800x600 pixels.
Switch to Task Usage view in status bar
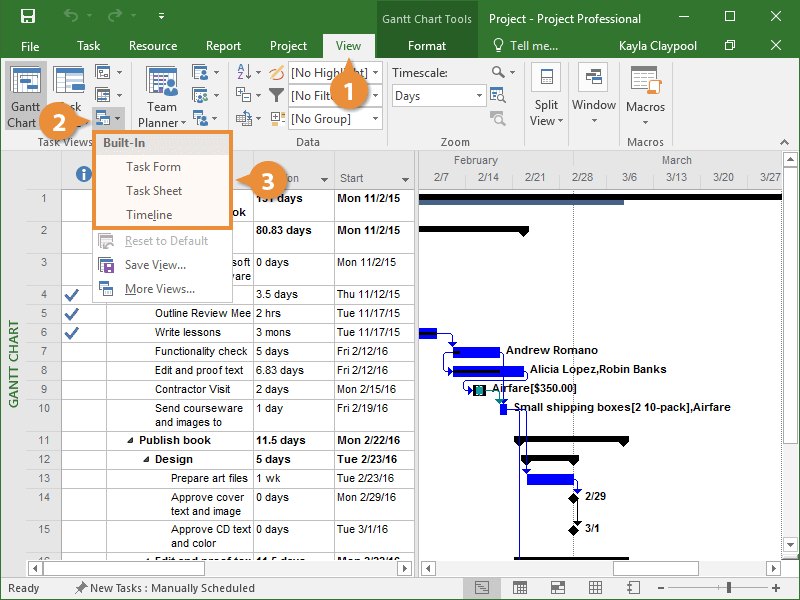coord(519,587)
